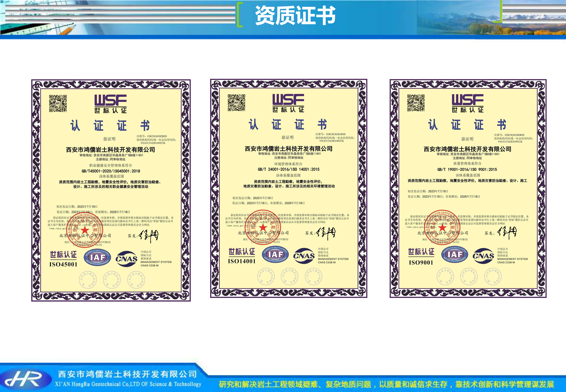
Task: Click 环境管理体系符合 text
Action: click(288, 164)
